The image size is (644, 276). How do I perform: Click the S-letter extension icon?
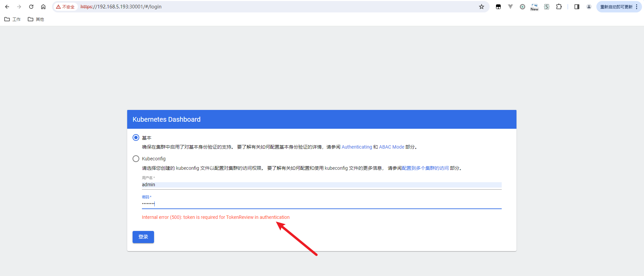click(547, 7)
